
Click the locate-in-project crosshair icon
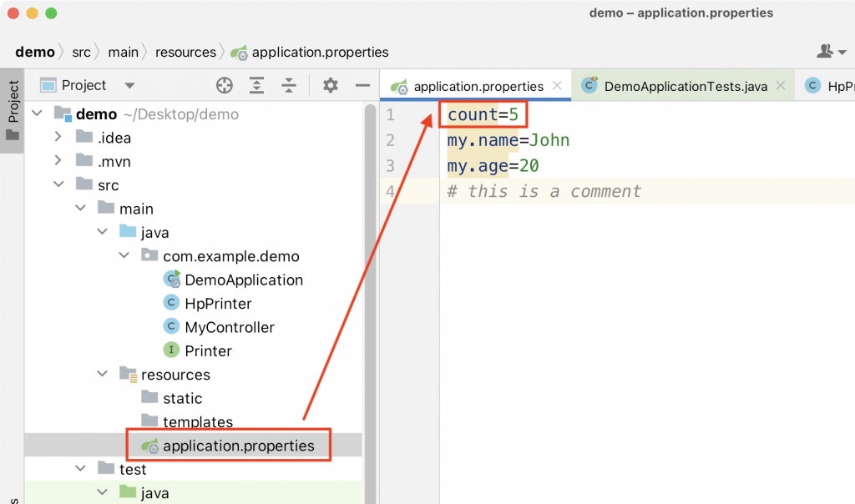click(224, 85)
